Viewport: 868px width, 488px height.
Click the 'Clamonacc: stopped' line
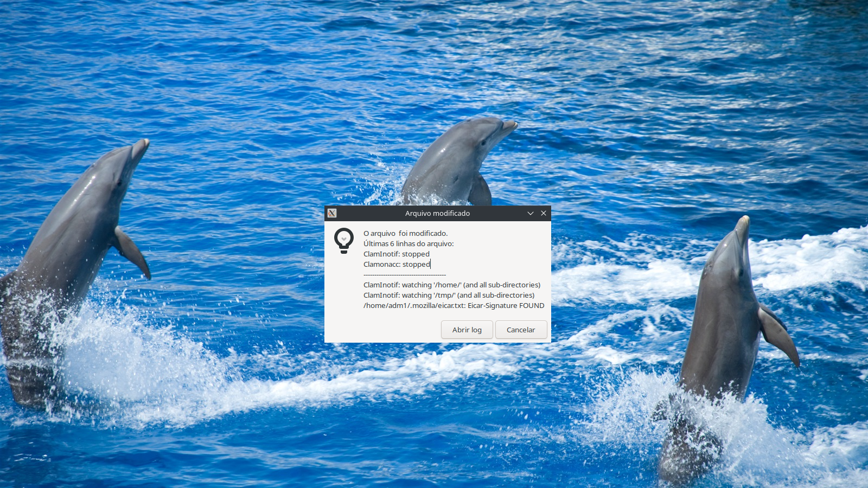click(x=396, y=265)
